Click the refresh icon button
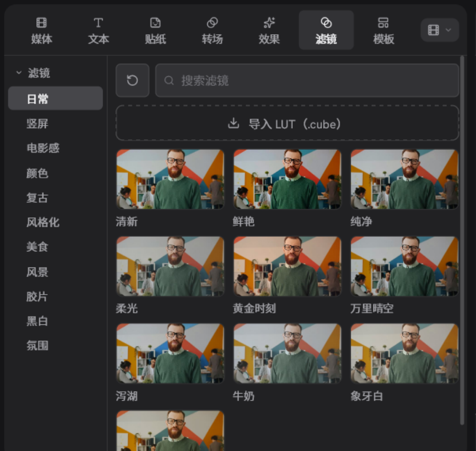Viewport: 476px width, 451px height. [132, 80]
